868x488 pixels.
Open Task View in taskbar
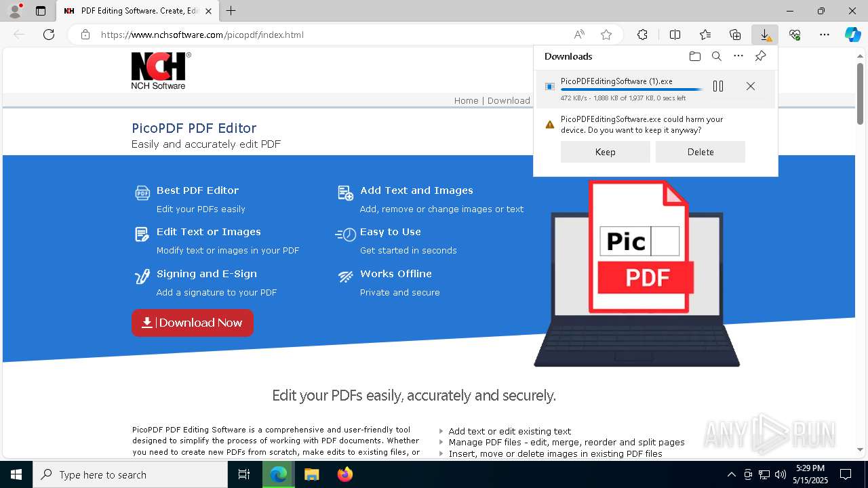click(x=244, y=474)
